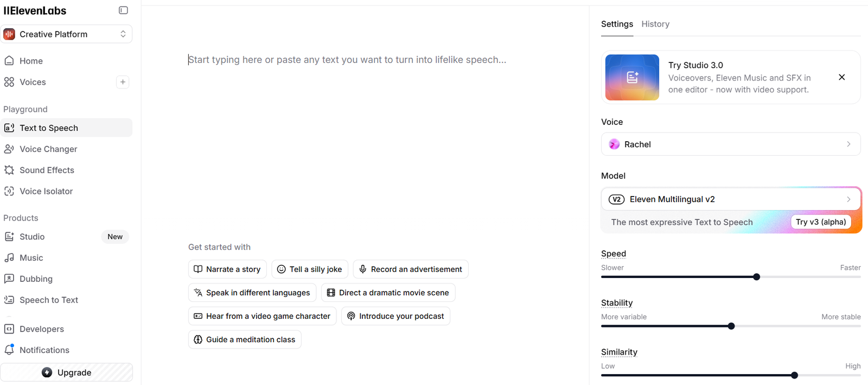Open Dubbing from the sidebar
This screenshot has height=385, width=868.
coord(36,279)
